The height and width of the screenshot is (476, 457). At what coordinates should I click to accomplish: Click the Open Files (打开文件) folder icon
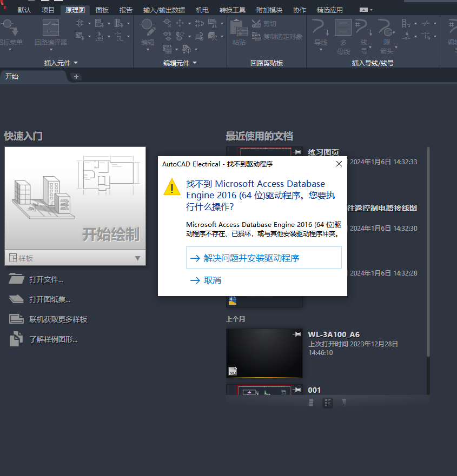point(17,279)
